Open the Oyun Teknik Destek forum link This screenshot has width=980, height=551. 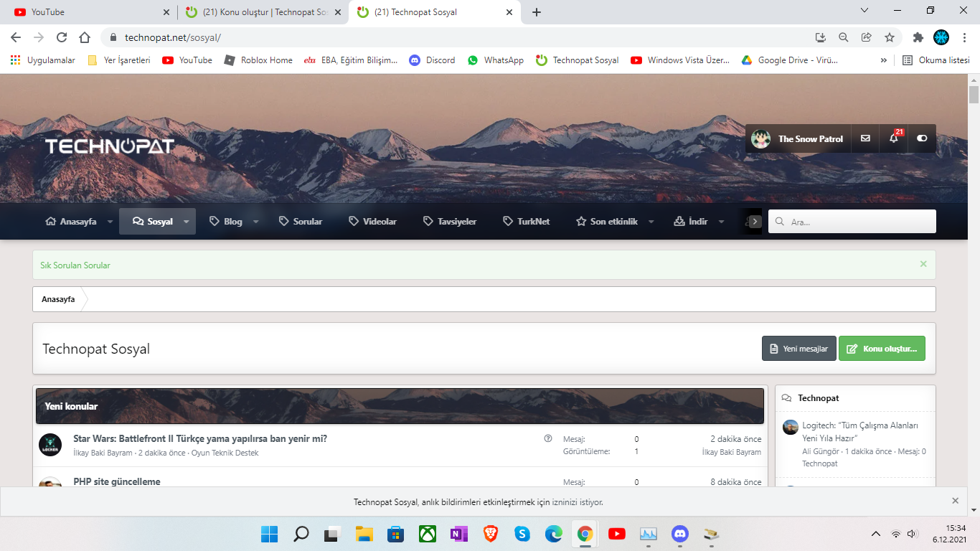(225, 453)
